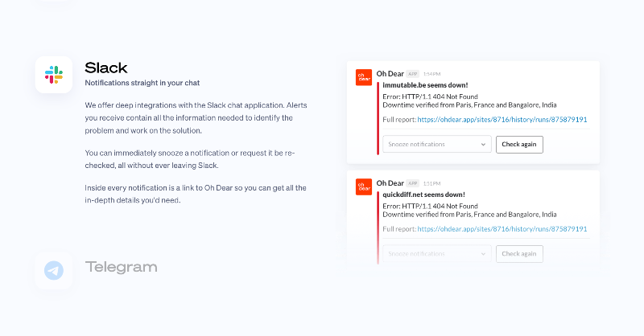This screenshot has width=644, height=336.
Task: Click 'immutable.be seems down!' alert title
Action: click(425, 85)
